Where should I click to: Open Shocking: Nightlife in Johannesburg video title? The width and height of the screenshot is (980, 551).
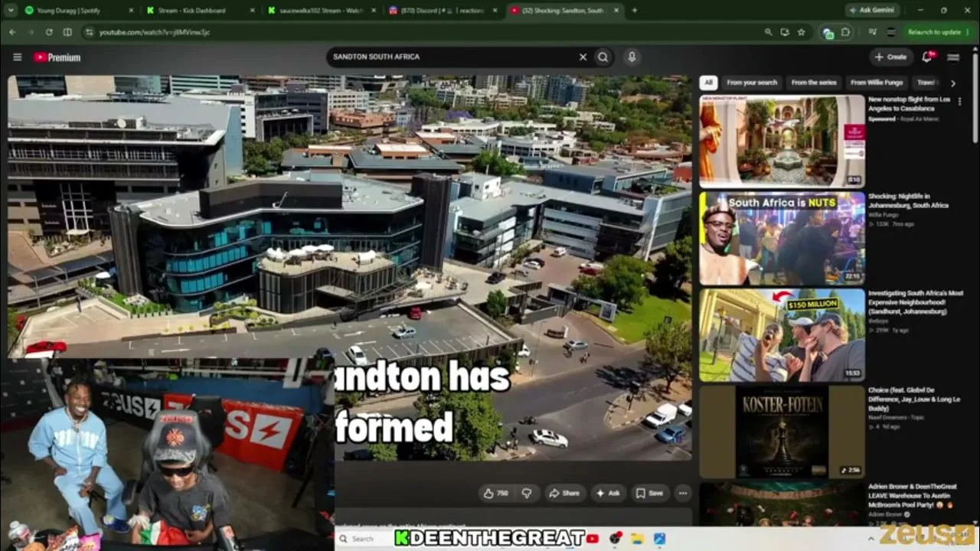(x=908, y=201)
